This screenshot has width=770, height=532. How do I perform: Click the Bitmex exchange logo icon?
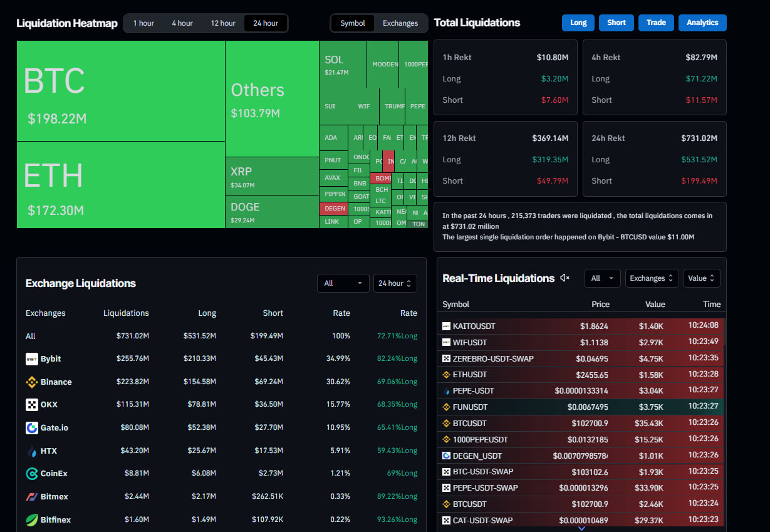tap(32, 497)
